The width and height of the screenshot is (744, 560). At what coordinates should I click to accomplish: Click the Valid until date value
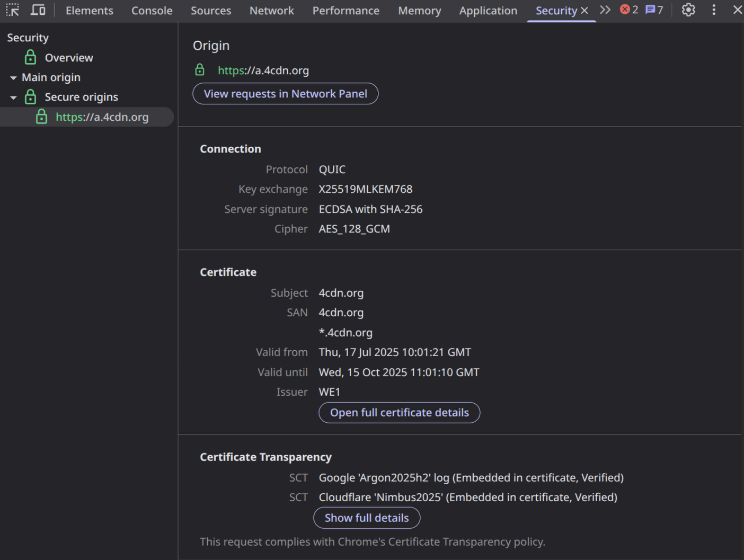[399, 372]
